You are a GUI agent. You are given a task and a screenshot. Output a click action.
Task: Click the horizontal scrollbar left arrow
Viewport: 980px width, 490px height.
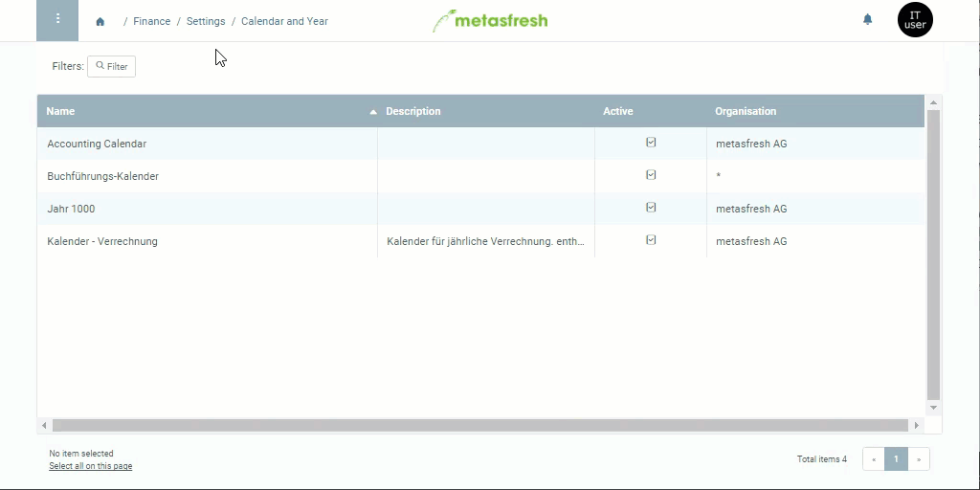tap(44, 426)
